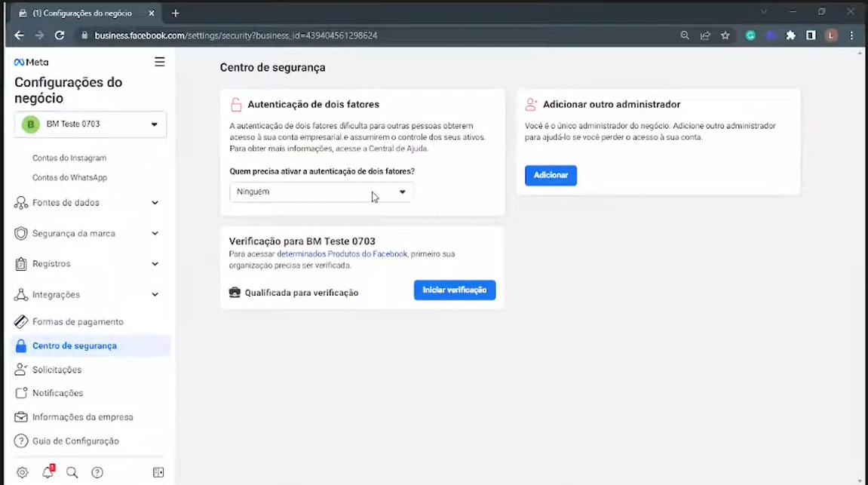
Task: Open the Ninguém two-factor dropdown
Action: pos(321,192)
